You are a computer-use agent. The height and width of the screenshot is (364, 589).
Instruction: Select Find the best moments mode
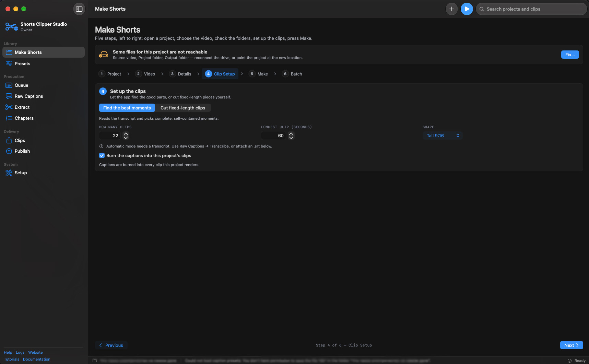(127, 108)
